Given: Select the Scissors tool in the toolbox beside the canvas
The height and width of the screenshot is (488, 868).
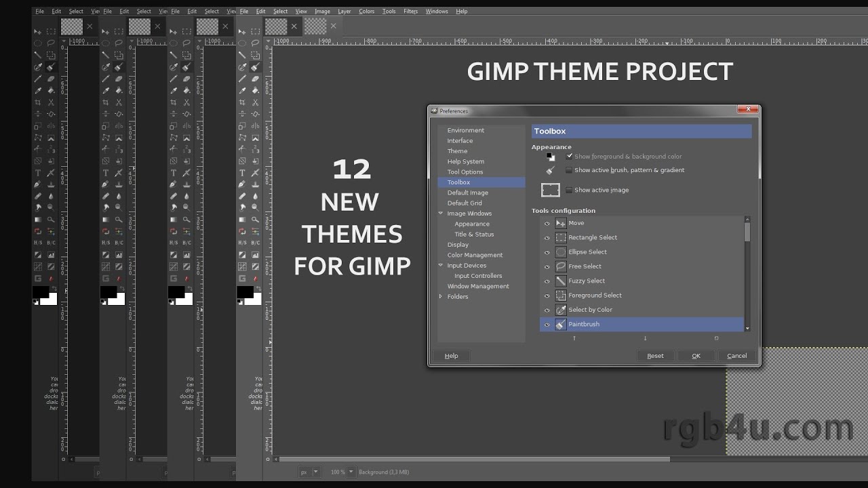Looking at the screenshot, I should pos(255,102).
